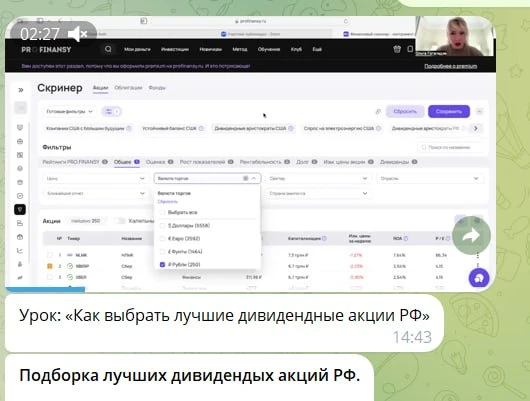Click the browser reload icon
The width and height of the screenshot is (530, 401).
[x=345, y=21]
